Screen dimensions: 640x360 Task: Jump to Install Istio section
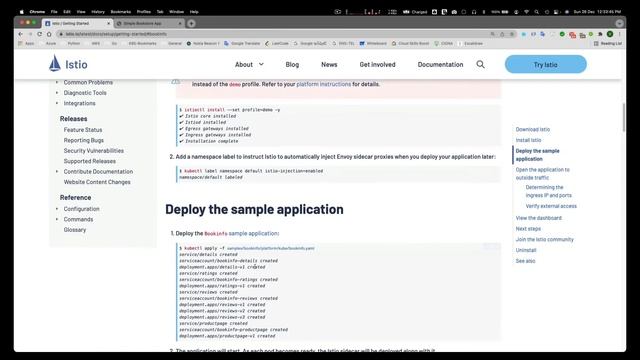[x=528, y=140]
